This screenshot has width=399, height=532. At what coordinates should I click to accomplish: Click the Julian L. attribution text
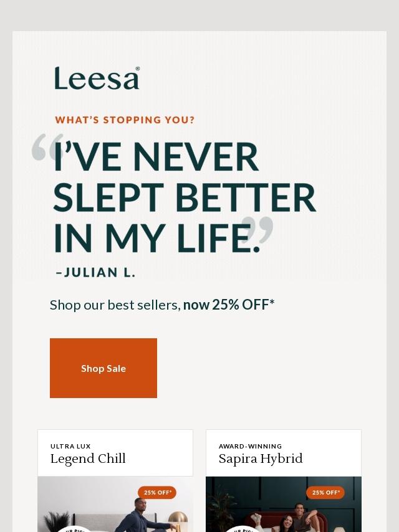coord(95,272)
